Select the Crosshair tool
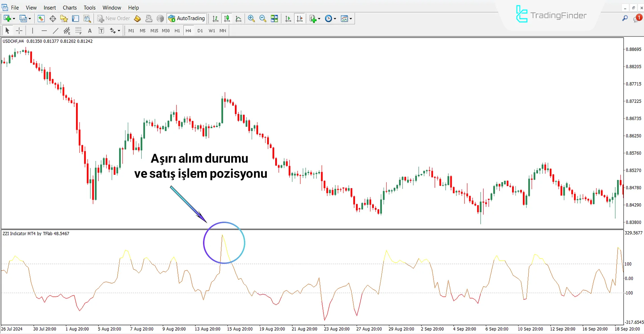The image size is (644, 334). click(x=19, y=31)
